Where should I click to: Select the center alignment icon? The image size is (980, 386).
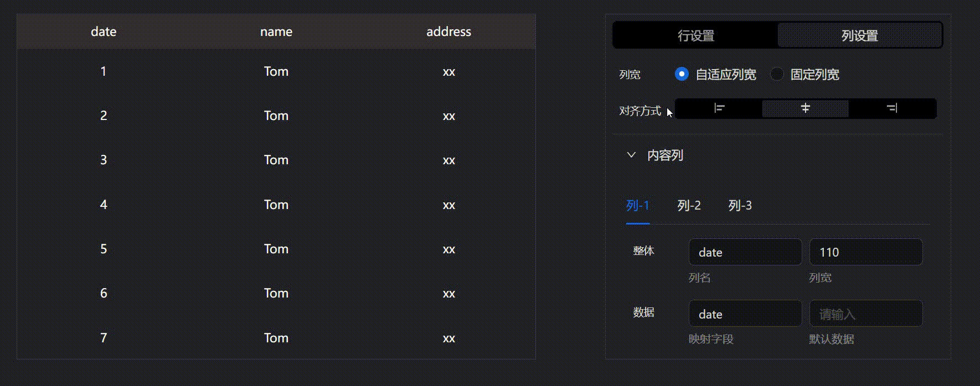click(804, 108)
